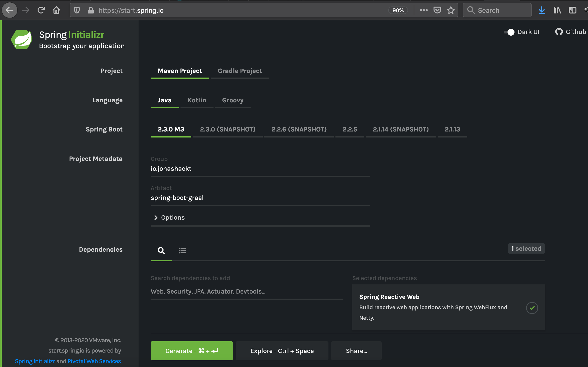Reload the page with the refresh icon
The height and width of the screenshot is (367, 588).
[x=41, y=10]
